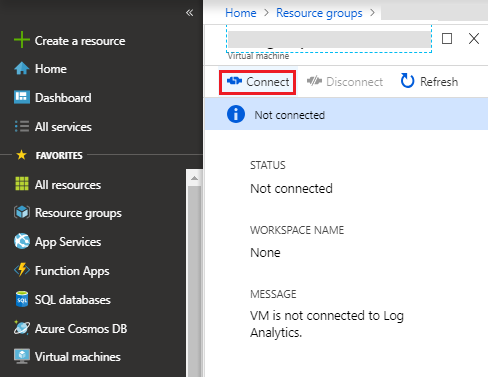Open Resource groups breadcrumb link
The height and width of the screenshot is (377, 488).
coord(319,13)
